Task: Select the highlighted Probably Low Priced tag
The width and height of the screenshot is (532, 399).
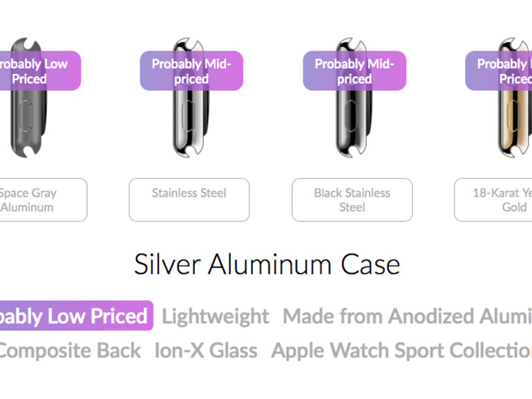Action: click(75, 316)
